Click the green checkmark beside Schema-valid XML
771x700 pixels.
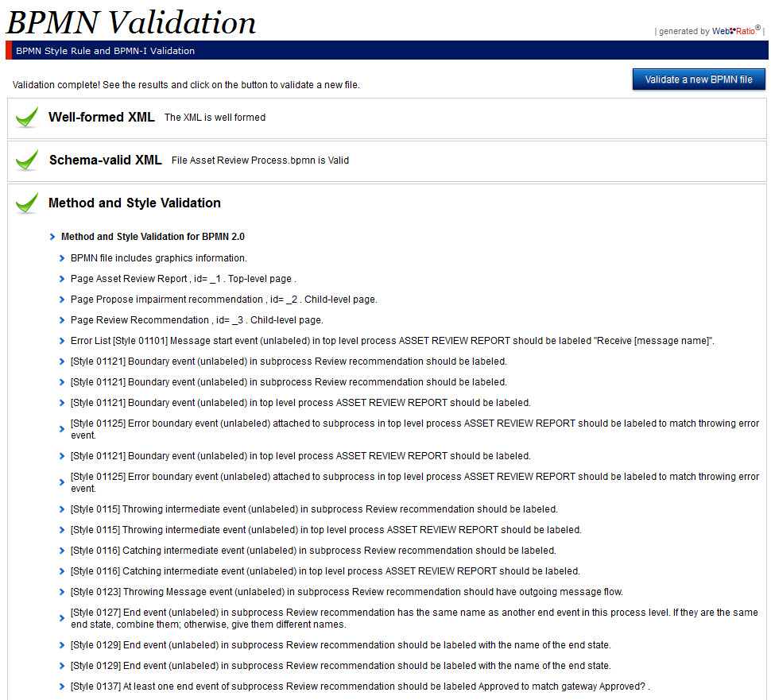(27, 160)
